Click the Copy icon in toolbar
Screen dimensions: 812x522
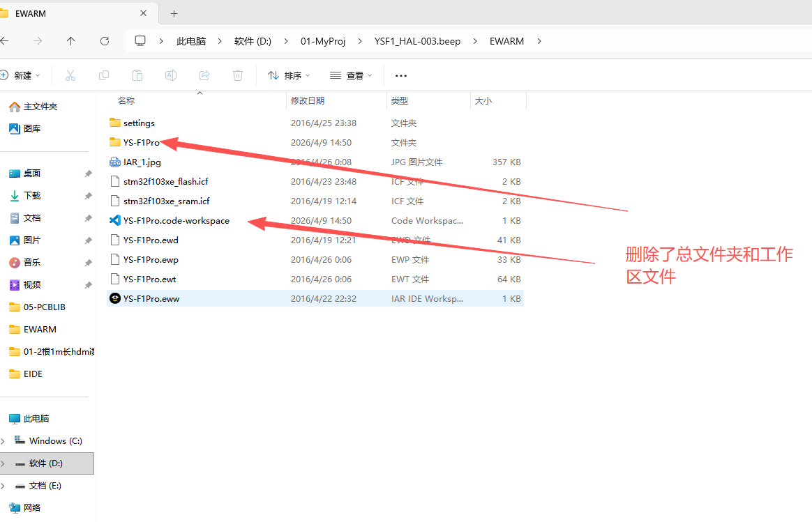click(x=104, y=75)
